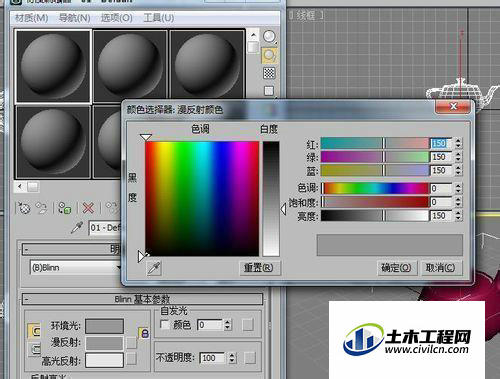Click the 不透明度 value field
The height and width of the screenshot is (379, 500).
(212, 358)
